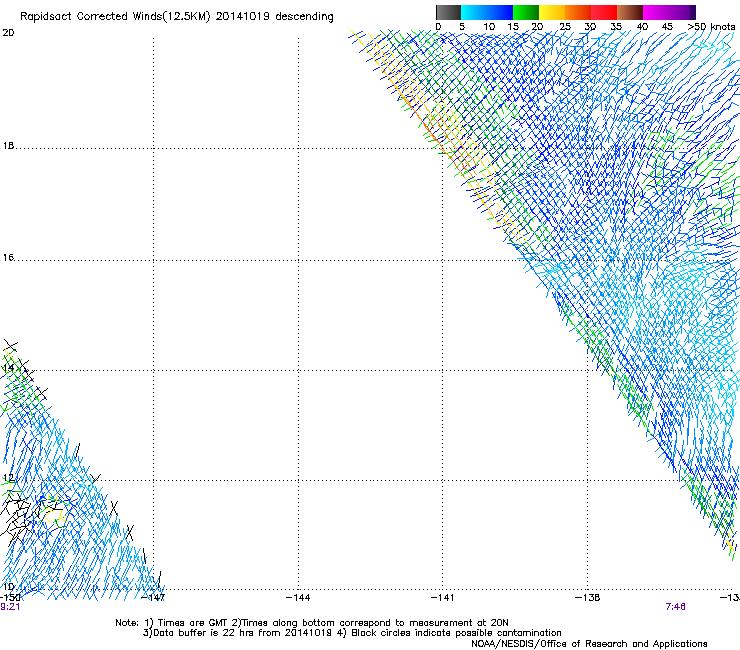
Task: Click the 'NOAA/NESDIS/Office of Research and Applications' credit
Action: tap(589, 644)
